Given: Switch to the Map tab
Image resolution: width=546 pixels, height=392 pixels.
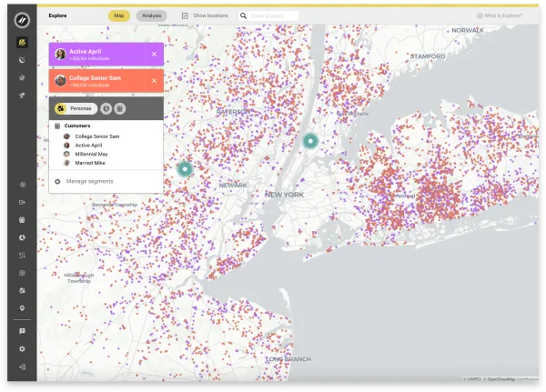Looking at the screenshot, I should (x=118, y=15).
